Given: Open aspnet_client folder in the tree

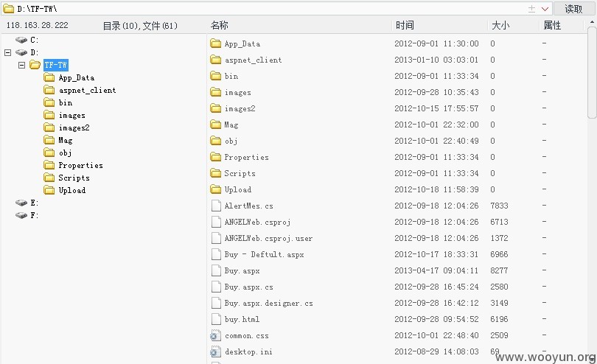Looking at the screenshot, I should [87, 90].
